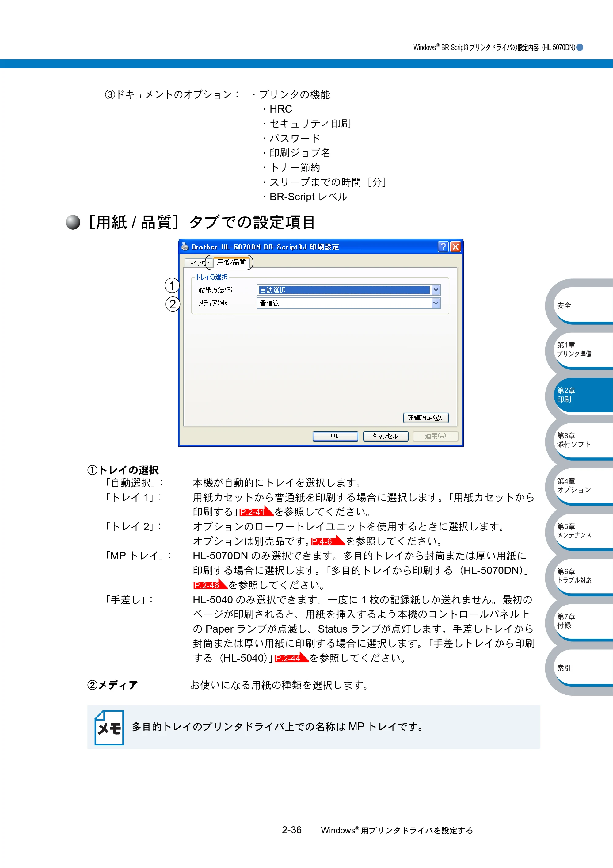The image size is (613, 868).
Task: Click the help question-mark button in dialog title bar
Action: [x=443, y=247]
